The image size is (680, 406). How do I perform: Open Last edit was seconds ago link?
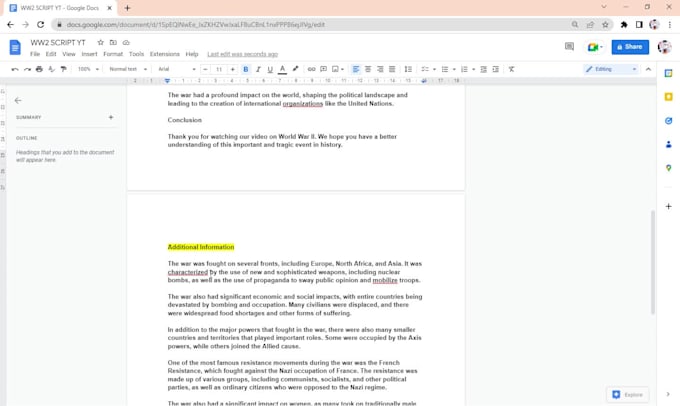click(242, 54)
